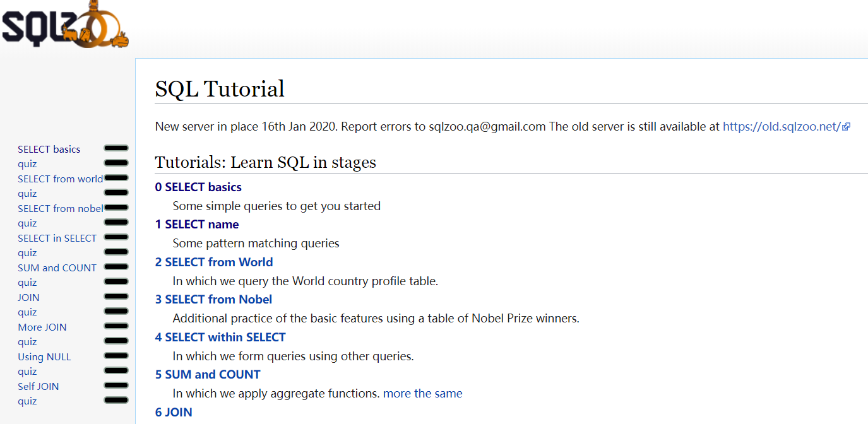Open the old.sqlzoo.net server link

coord(782,126)
